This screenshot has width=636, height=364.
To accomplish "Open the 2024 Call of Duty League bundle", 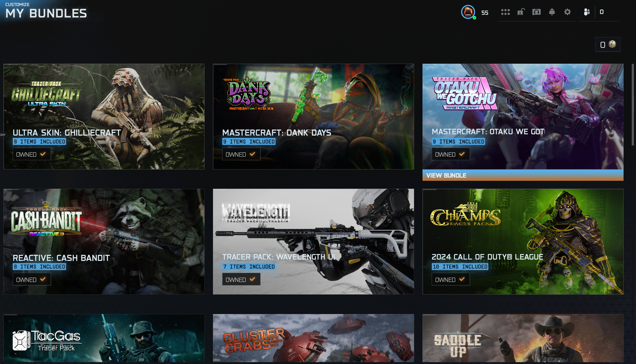I will (523, 241).
